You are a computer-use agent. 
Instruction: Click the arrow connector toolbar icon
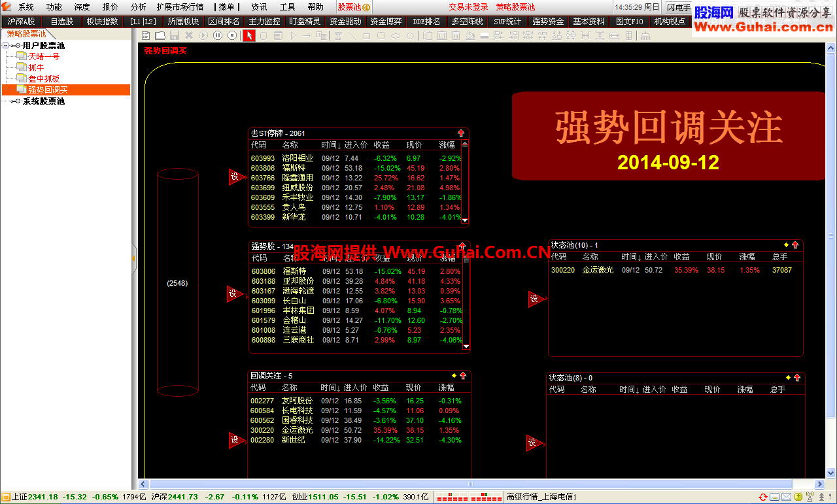306,35
